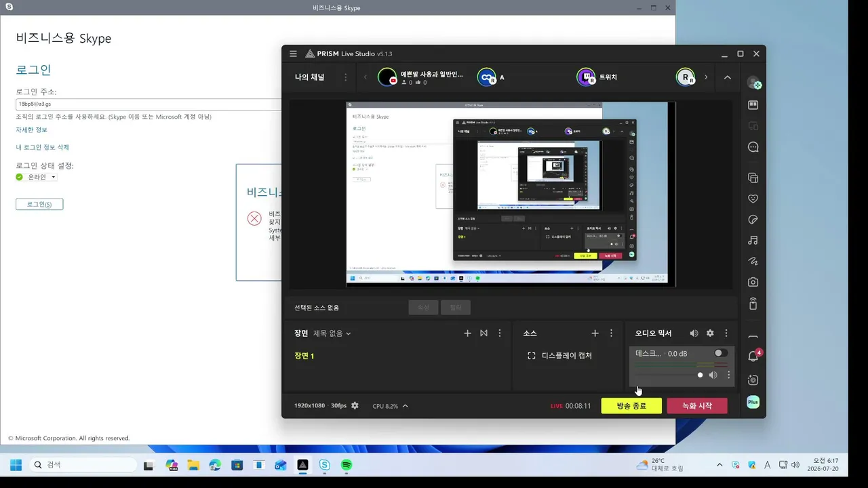Select the channel with R avatar
This screenshot has height=488, width=868.
pyautogui.click(x=686, y=77)
